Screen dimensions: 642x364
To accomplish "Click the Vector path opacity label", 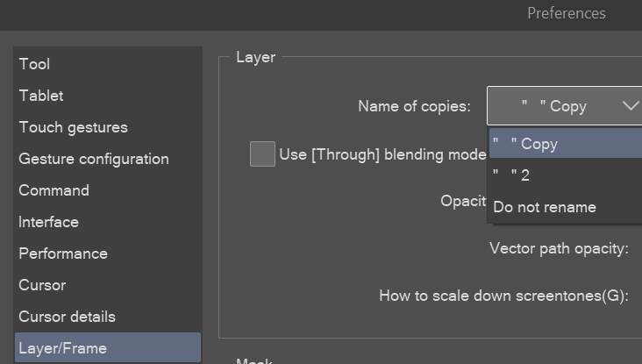I will pyautogui.click(x=559, y=248).
